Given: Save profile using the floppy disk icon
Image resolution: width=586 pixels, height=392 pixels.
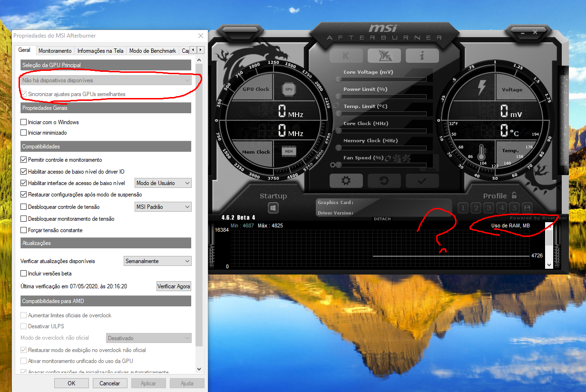Looking at the screenshot, I should 527,208.
